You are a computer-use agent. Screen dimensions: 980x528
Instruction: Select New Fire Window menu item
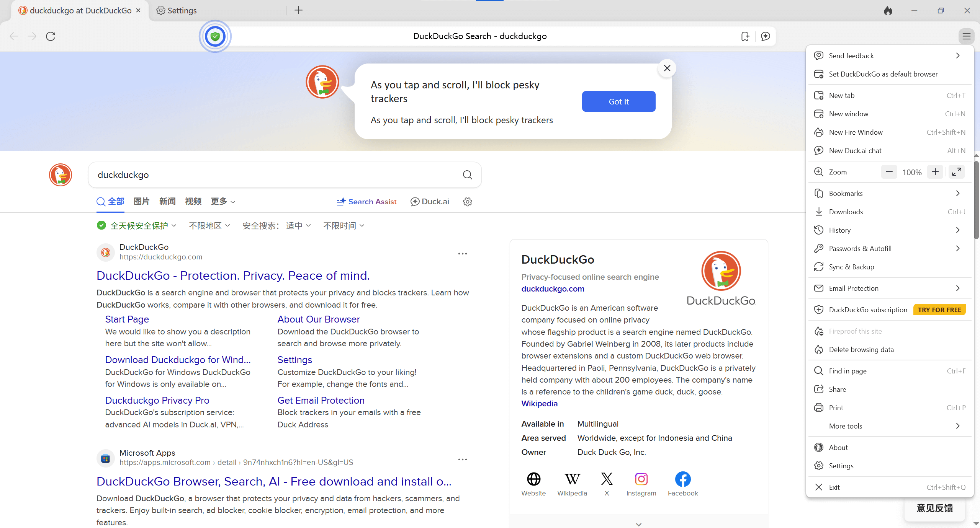tap(856, 132)
